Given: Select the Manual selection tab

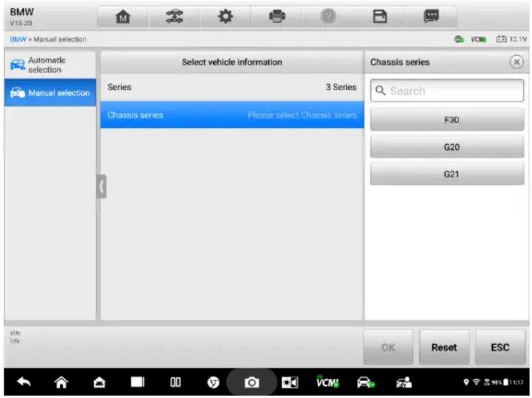Looking at the screenshot, I should (50, 92).
